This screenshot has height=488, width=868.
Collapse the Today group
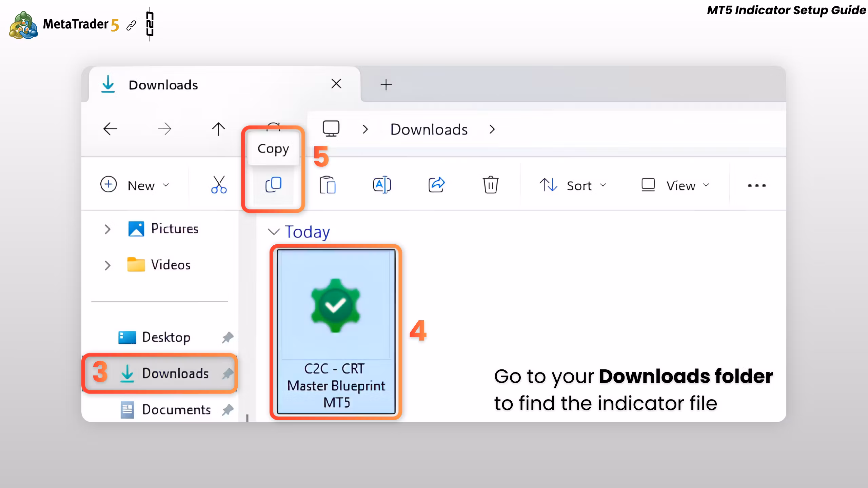coord(274,232)
